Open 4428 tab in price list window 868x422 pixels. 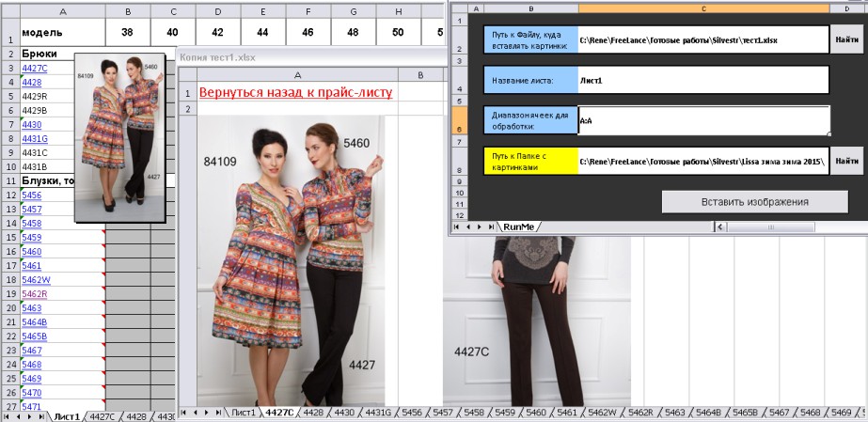click(136, 416)
